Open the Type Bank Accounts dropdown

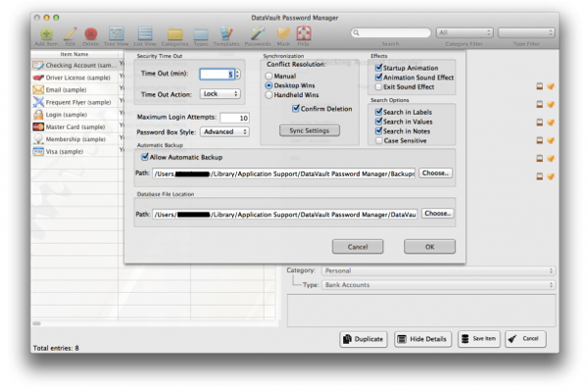pyautogui.click(x=438, y=285)
